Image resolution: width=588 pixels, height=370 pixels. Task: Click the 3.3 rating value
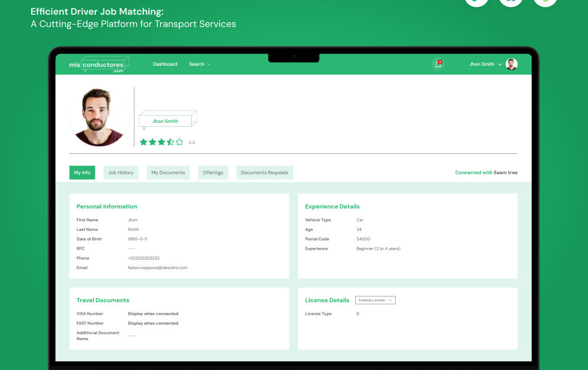192,143
